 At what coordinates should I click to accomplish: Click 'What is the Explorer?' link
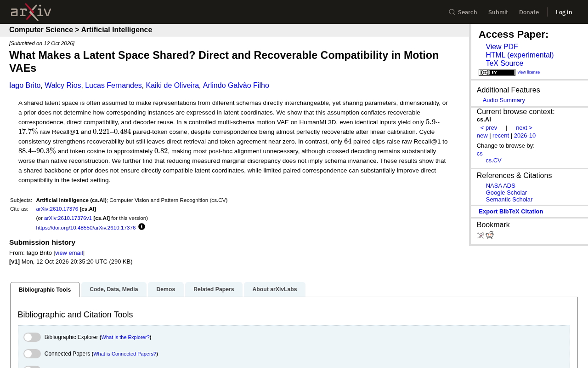coord(125,337)
